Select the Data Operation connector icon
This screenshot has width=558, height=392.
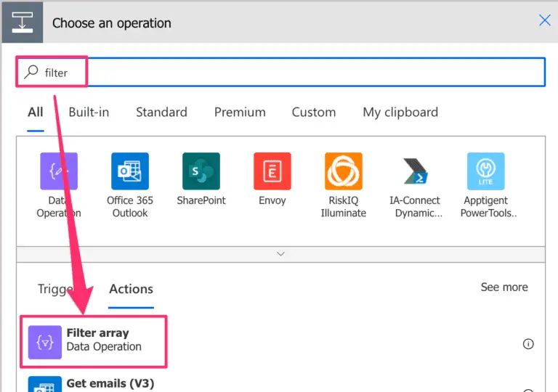[x=59, y=171]
